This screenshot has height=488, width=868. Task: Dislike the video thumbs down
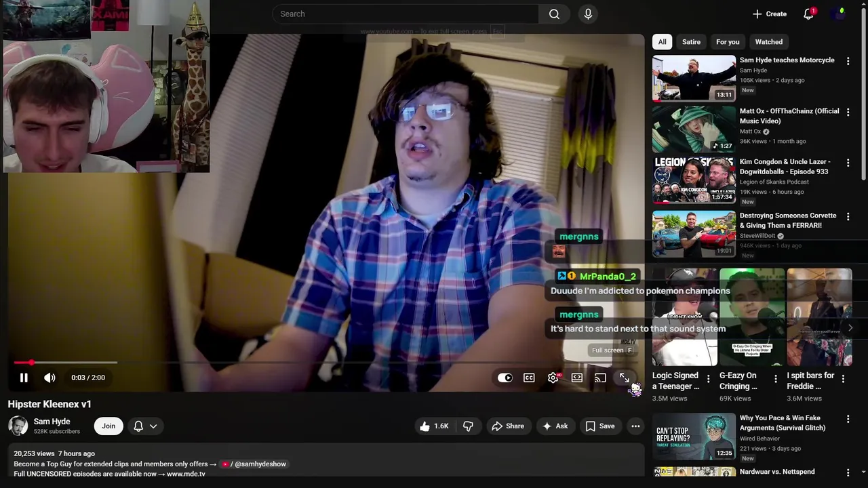[x=468, y=426]
